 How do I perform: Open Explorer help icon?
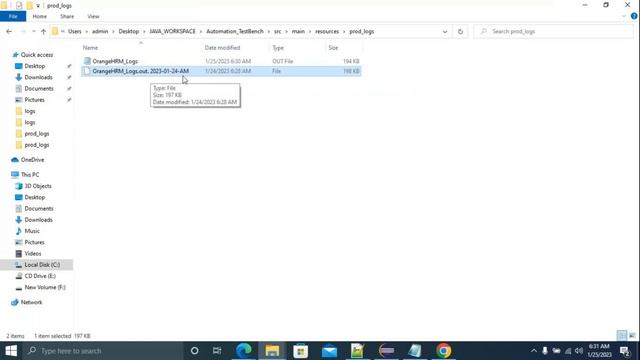pos(634,16)
